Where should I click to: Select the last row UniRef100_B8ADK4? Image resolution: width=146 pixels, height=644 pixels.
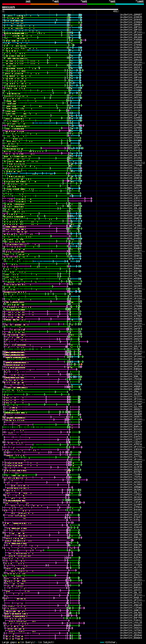131,638
